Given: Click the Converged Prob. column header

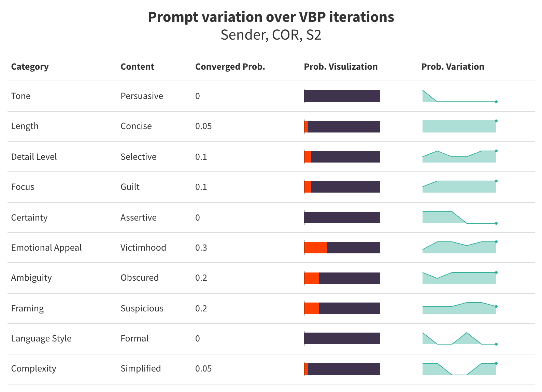Looking at the screenshot, I should coord(230,67).
